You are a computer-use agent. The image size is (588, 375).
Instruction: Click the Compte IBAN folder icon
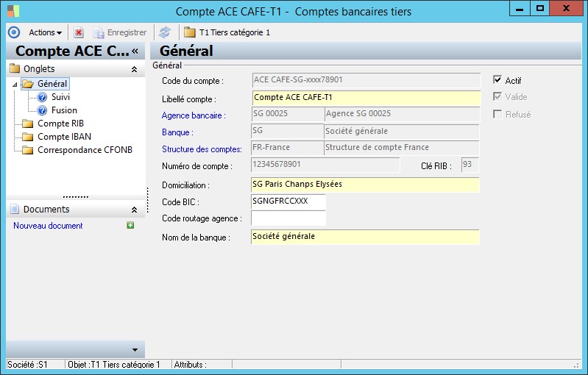pos(27,137)
